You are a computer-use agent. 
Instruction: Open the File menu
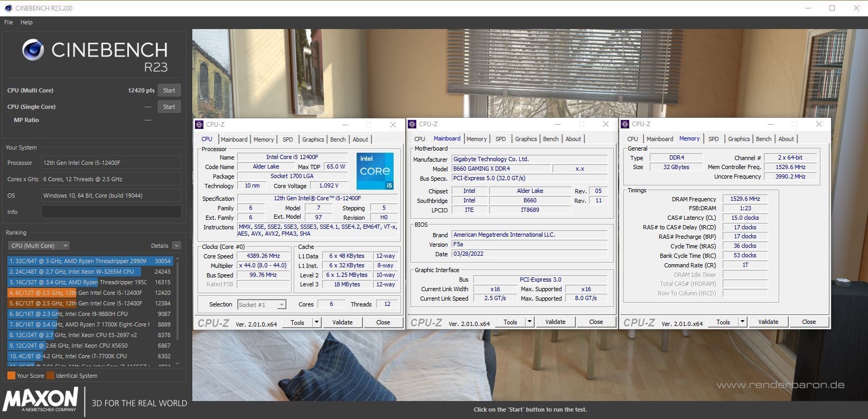[x=8, y=22]
